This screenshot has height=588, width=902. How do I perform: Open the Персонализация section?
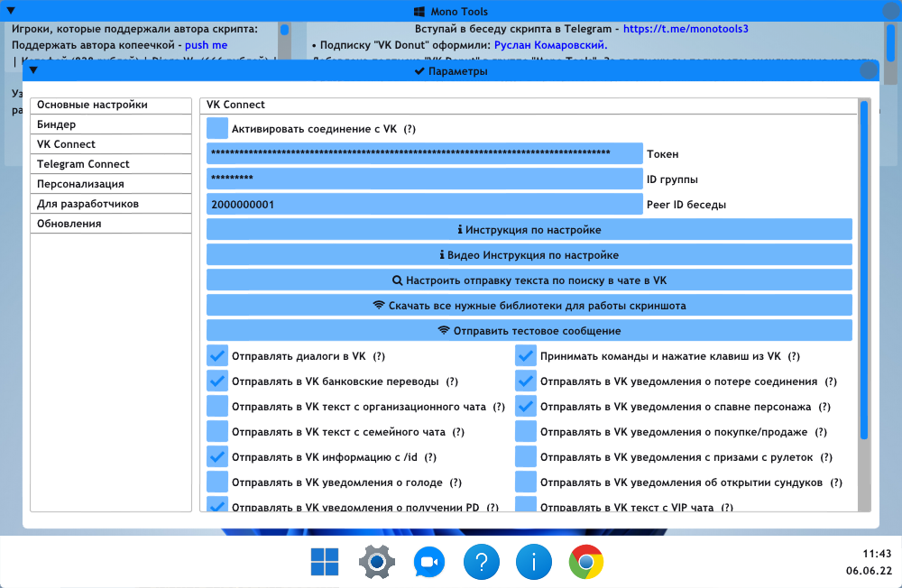pos(110,184)
